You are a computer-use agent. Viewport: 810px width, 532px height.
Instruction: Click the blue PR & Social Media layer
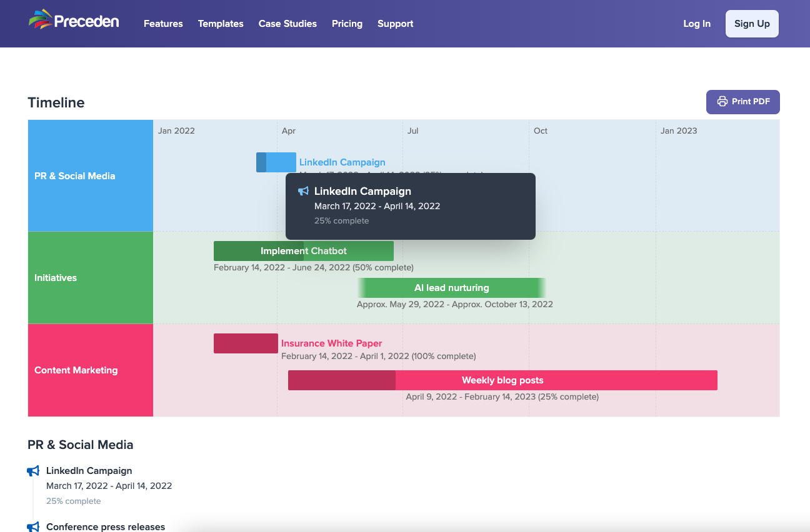(91, 175)
